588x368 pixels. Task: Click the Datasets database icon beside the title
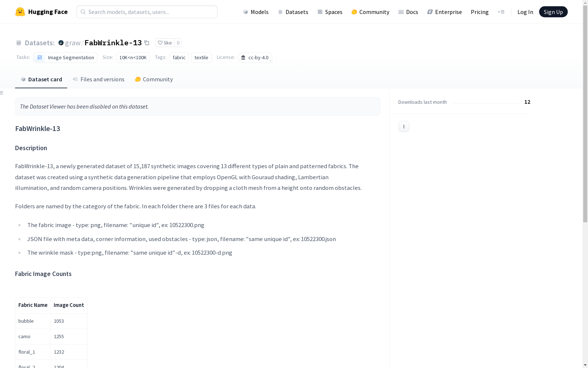point(19,43)
